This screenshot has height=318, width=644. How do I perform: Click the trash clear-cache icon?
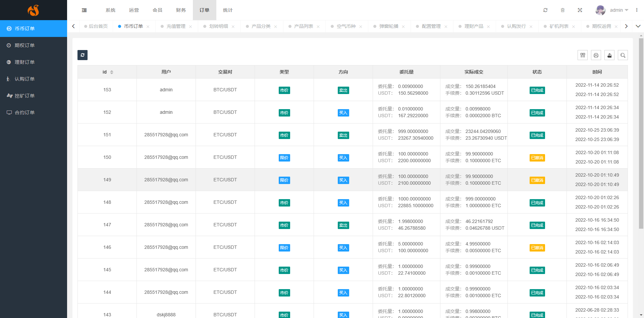click(x=562, y=10)
